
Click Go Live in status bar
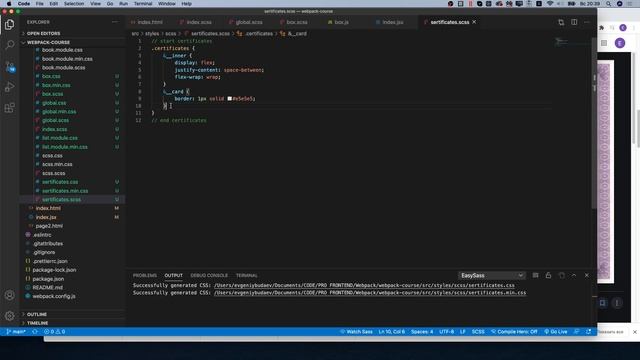pyautogui.click(x=556, y=332)
